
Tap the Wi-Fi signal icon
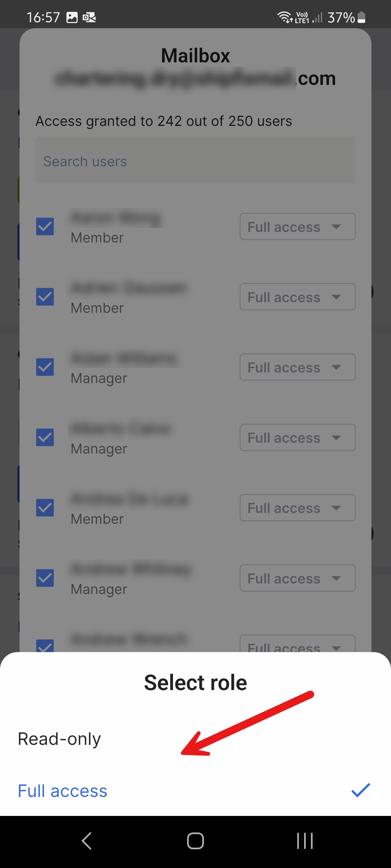coord(284,17)
